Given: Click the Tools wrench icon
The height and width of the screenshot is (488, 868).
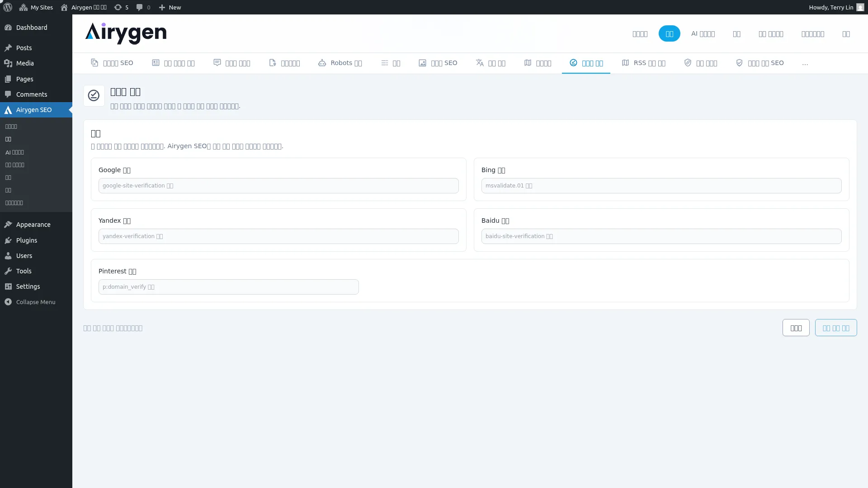Looking at the screenshot, I should 8,271.
